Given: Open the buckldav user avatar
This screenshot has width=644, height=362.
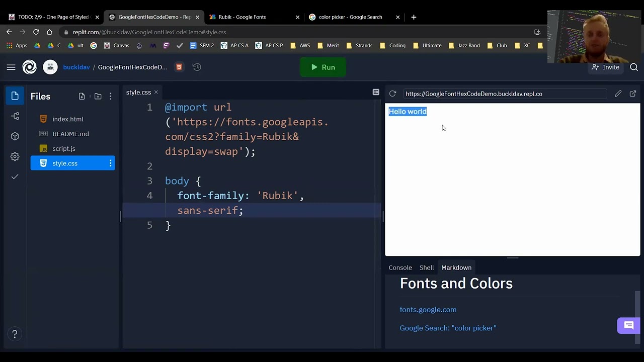Looking at the screenshot, I should pos(50,67).
